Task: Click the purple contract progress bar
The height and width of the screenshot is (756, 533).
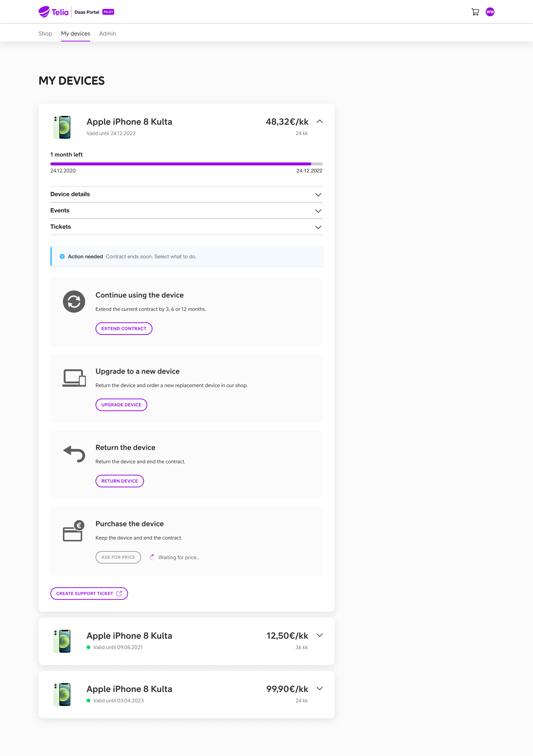Action: point(186,164)
